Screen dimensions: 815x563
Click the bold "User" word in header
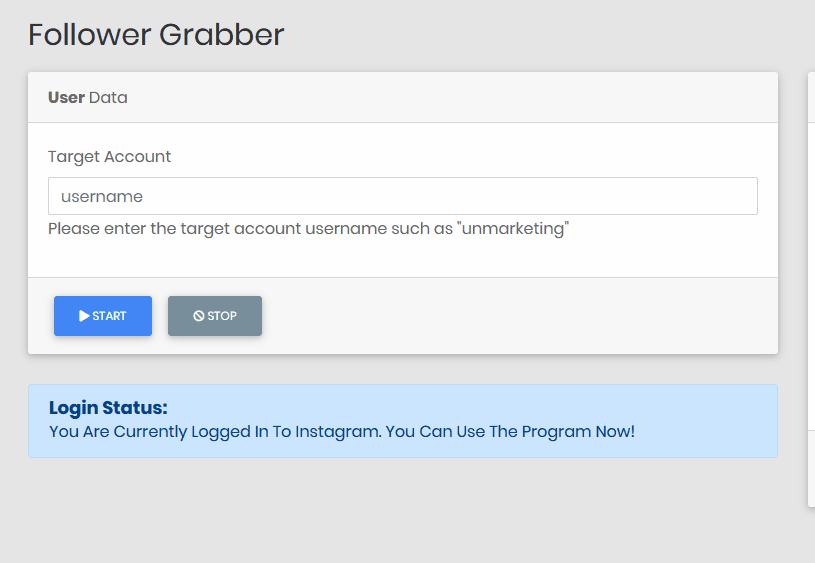coord(66,98)
